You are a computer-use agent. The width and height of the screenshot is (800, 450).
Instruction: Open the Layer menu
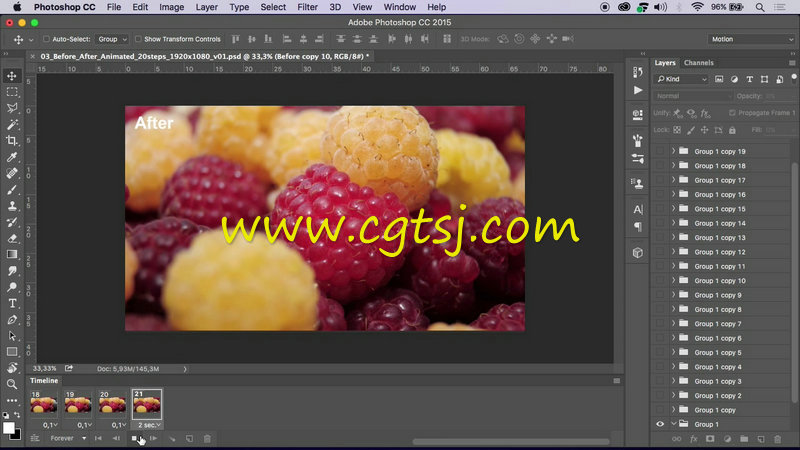click(207, 7)
